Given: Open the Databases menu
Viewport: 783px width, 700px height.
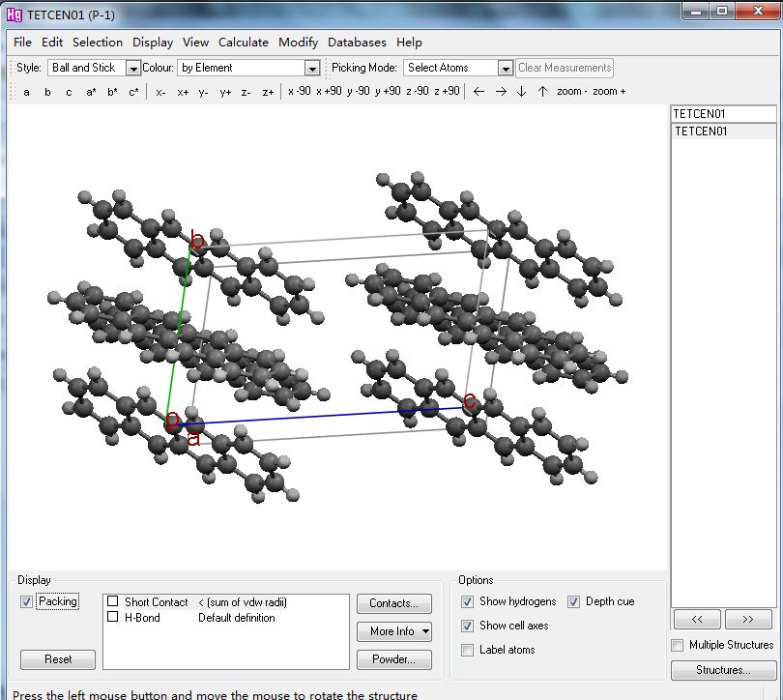Looking at the screenshot, I should tap(357, 43).
